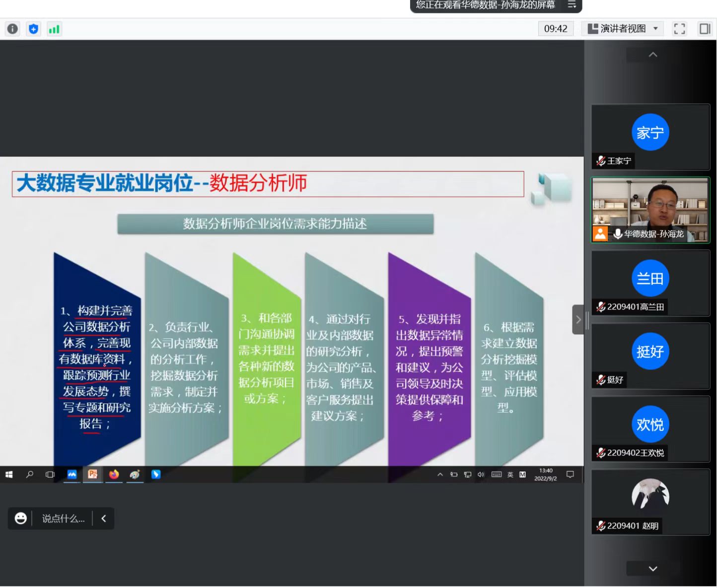The width and height of the screenshot is (717, 588).
Task: Open the screen-sharing banner menu icon
Action: click(x=572, y=5)
